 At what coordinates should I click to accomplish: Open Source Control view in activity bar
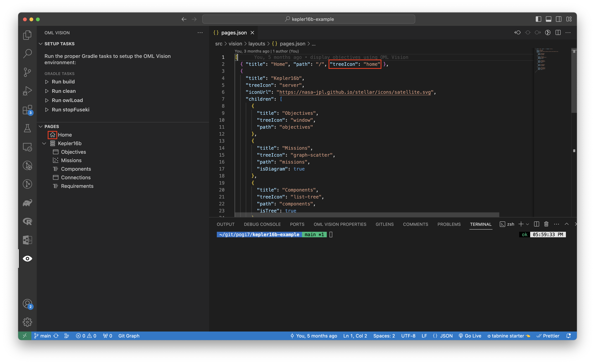[27, 72]
